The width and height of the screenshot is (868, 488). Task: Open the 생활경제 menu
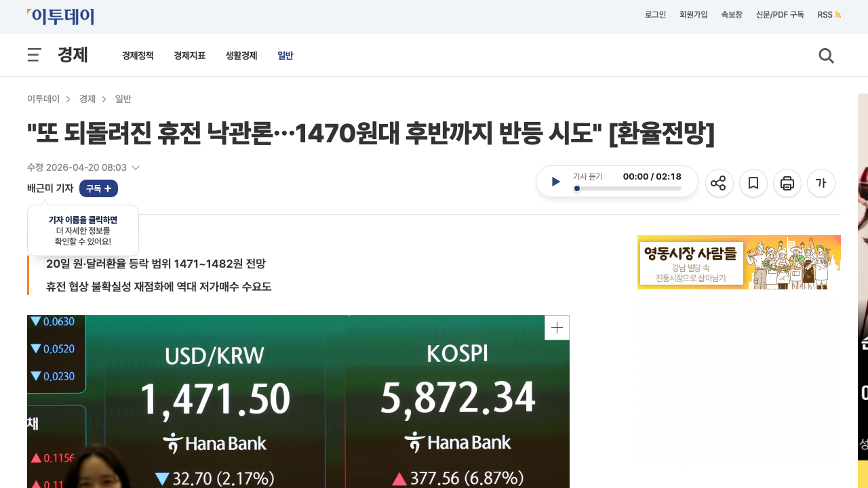241,56
